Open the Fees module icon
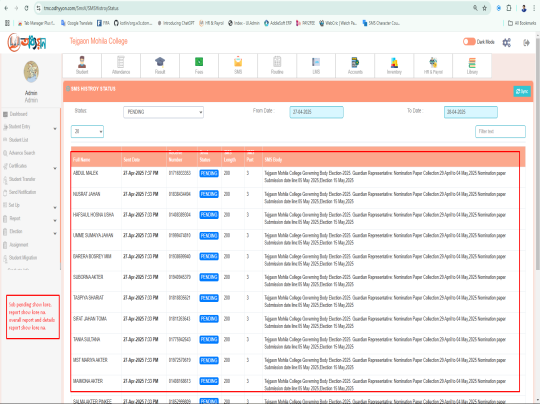This screenshot has width=540, height=404. pyautogui.click(x=199, y=65)
